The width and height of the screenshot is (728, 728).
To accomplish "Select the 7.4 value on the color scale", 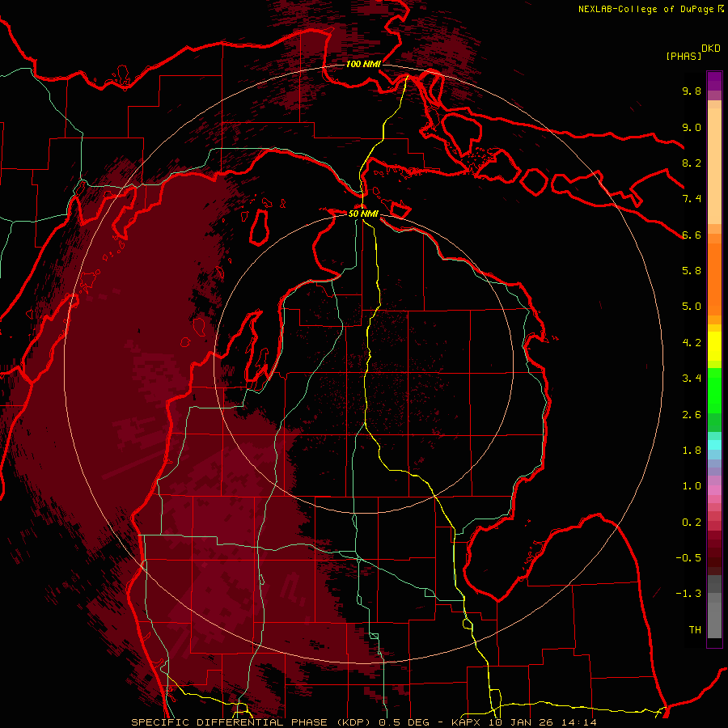I will pyautogui.click(x=692, y=199).
